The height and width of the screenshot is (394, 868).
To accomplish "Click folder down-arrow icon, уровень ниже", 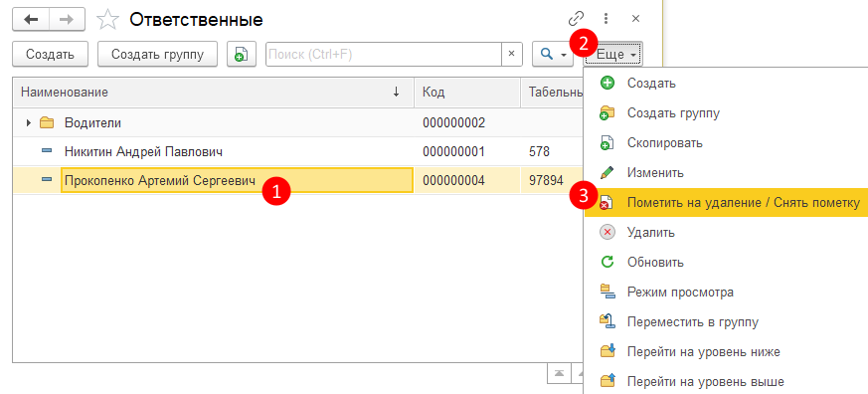I will tap(608, 352).
